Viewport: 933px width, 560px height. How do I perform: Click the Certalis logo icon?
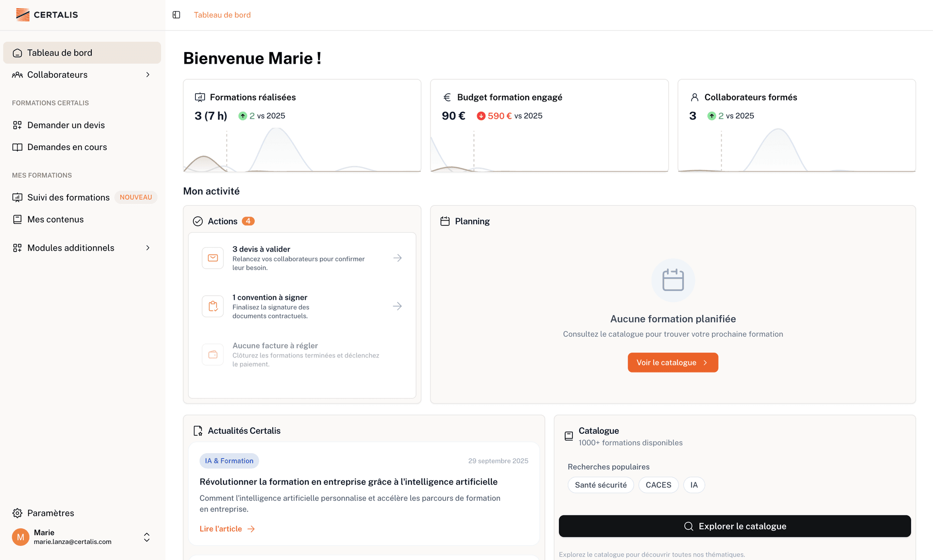pos(22,15)
